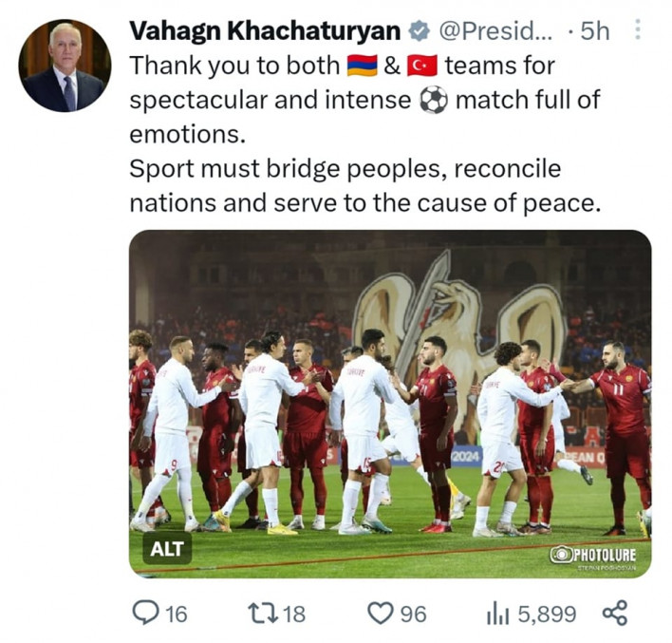This screenshot has height=643, width=672.
Task: Click the share icon below the photo
Action: (x=615, y=614)
